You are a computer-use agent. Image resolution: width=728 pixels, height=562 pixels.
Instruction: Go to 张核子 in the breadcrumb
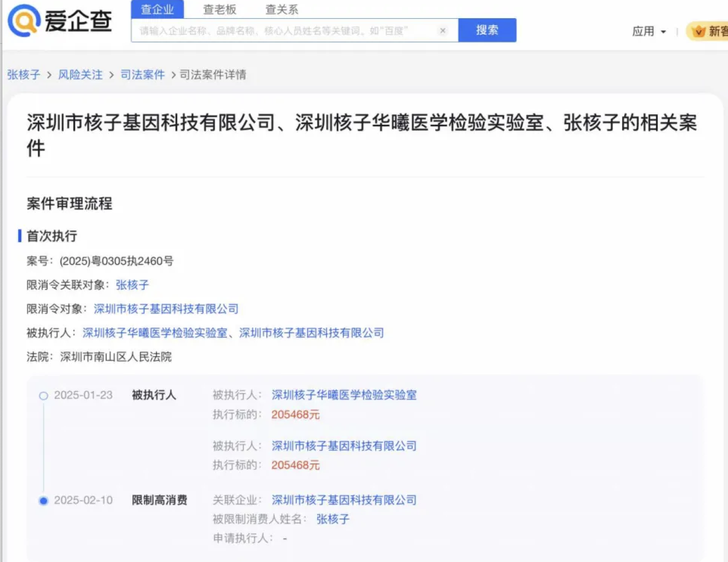tap(23, 75)
